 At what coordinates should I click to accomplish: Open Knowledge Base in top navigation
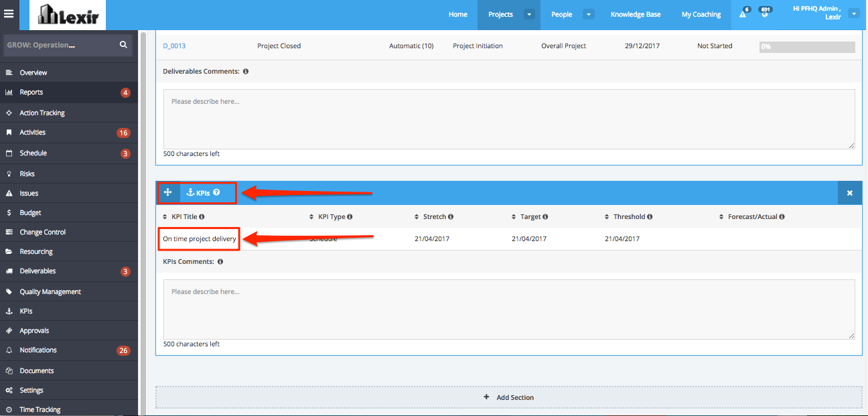(x=636, y=14)
